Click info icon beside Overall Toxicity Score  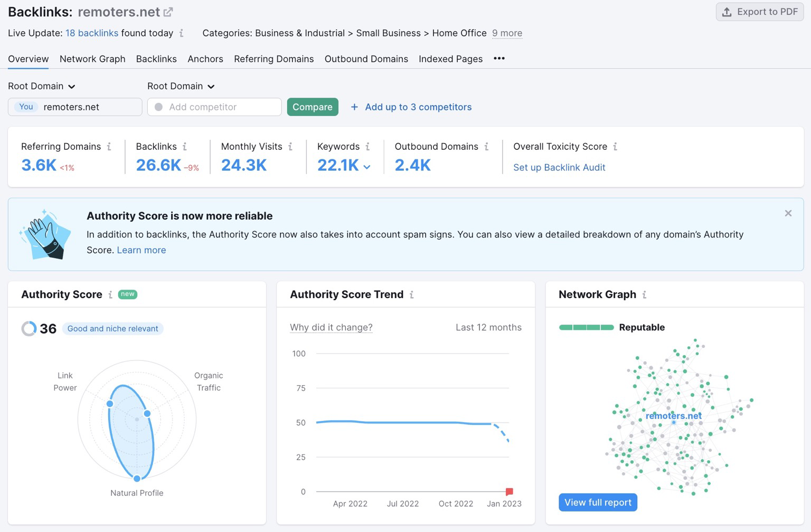coord(615,147)
